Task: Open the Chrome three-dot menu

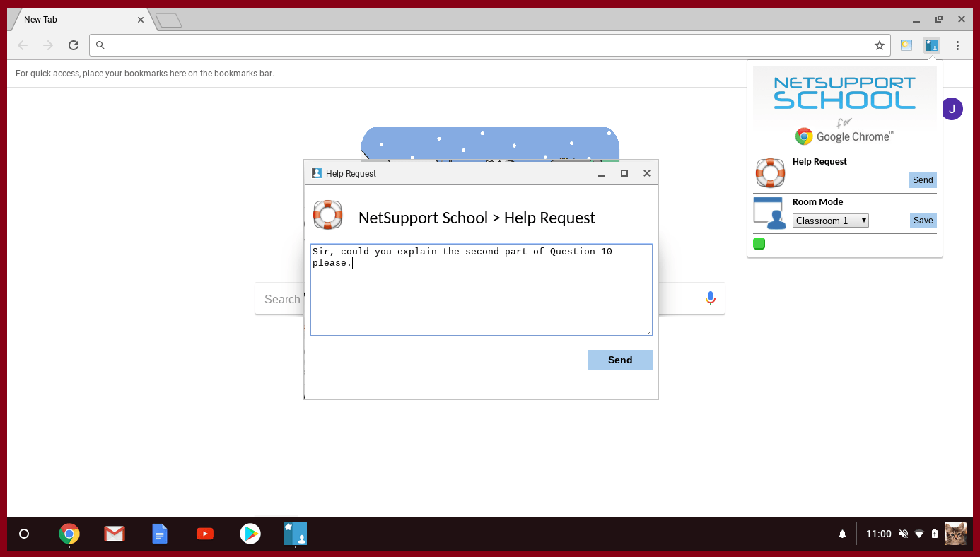Action: [x=957, y=45]
